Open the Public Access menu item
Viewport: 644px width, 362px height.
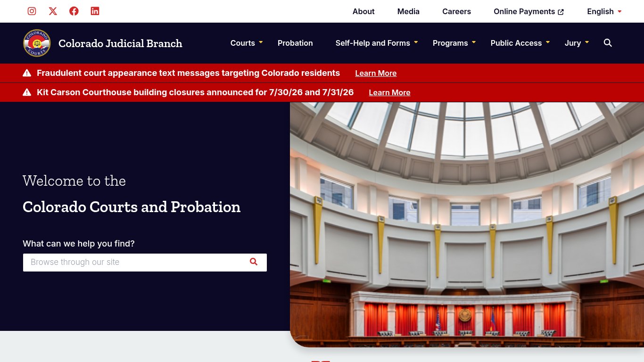pyautogui.click(x=516, y=43)
